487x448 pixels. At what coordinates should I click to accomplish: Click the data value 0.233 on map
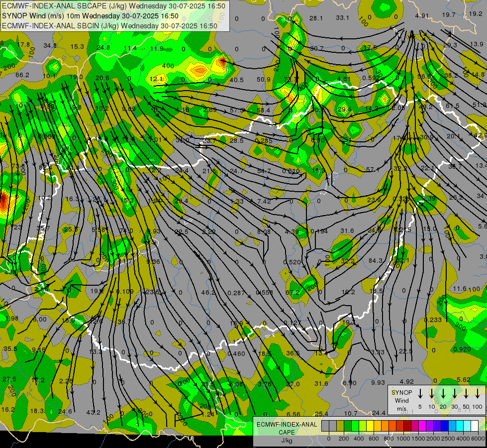point(433,320)
